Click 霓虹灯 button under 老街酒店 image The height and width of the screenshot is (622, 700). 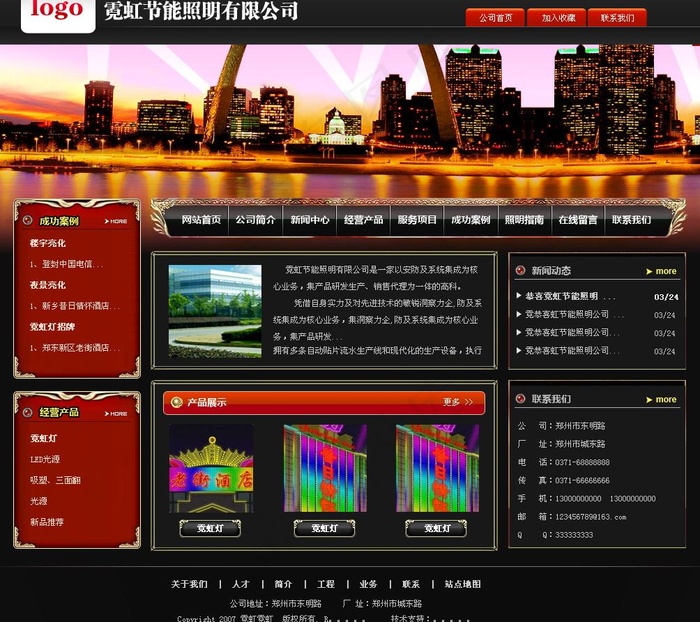(x=210, y=529)
